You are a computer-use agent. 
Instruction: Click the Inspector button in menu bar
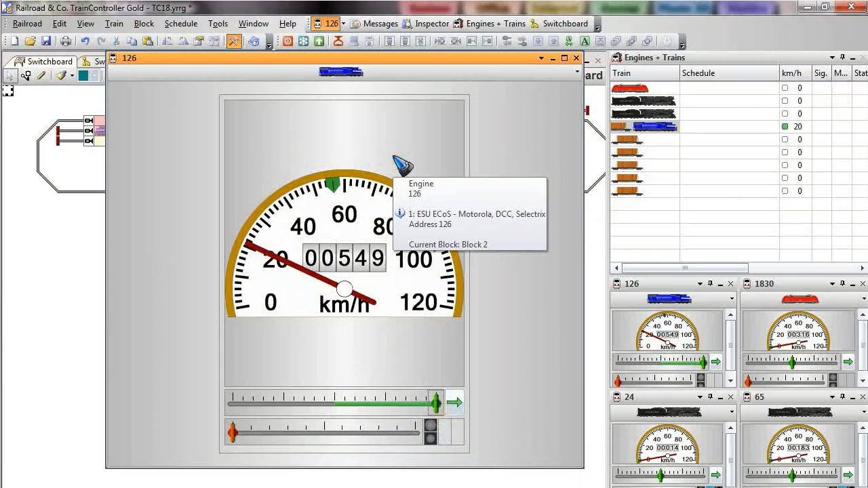coord(426,24)
